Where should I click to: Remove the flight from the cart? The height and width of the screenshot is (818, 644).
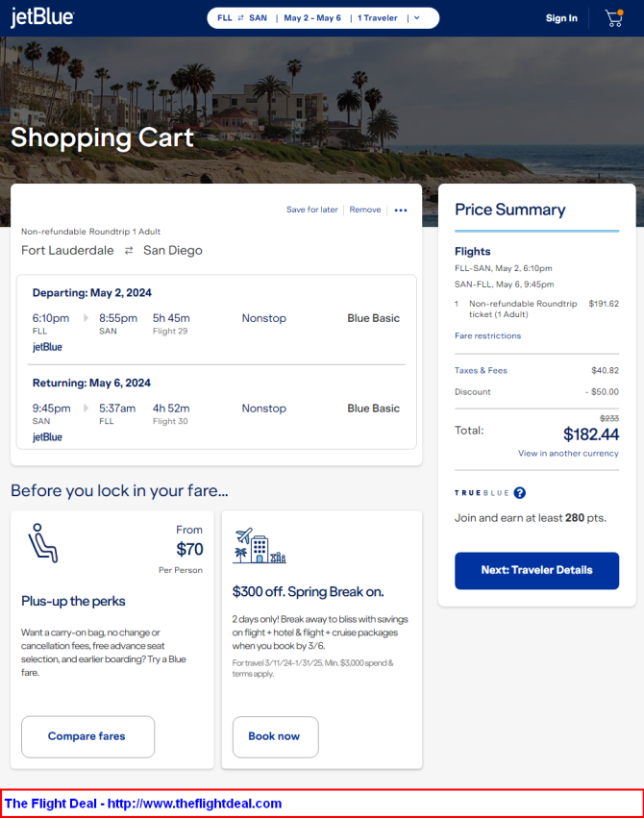click(365, 210)
